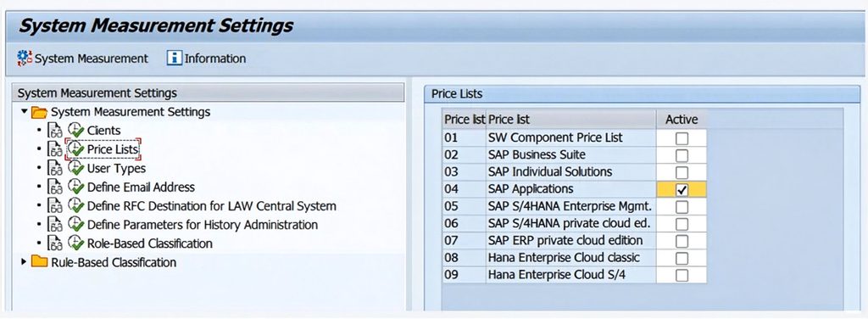Check Active for Hana Enterprise Cloud S/4

682,275
